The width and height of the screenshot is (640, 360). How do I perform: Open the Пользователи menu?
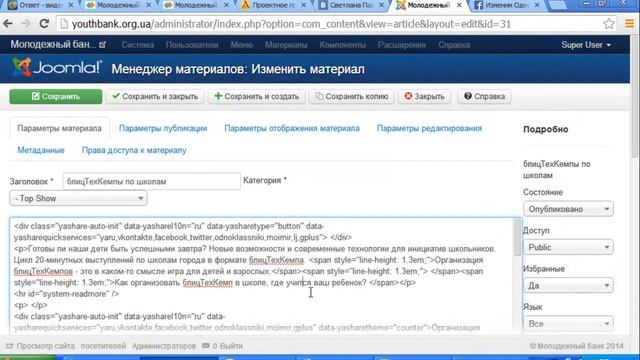(192, 45)
